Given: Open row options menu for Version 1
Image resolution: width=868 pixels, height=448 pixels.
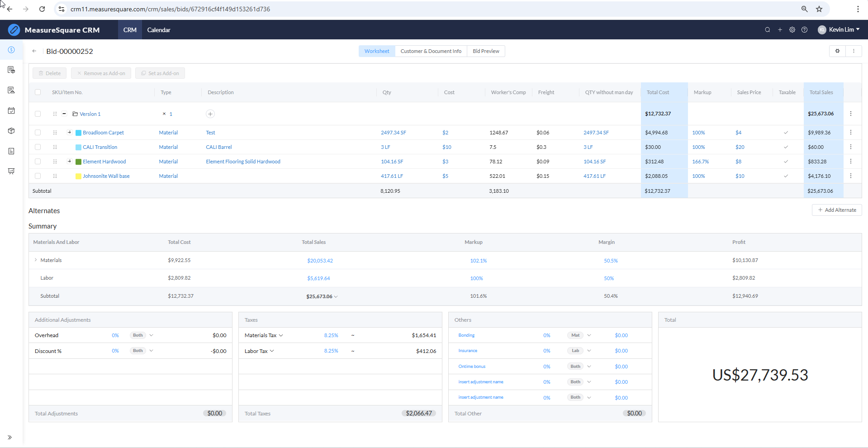Looking at the screenshot, I should pyautogui.click(x=851, y=114).
